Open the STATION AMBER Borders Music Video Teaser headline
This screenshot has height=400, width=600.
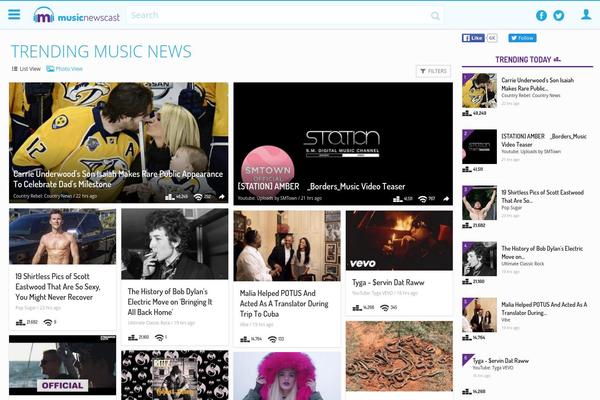tap(321, 187)
